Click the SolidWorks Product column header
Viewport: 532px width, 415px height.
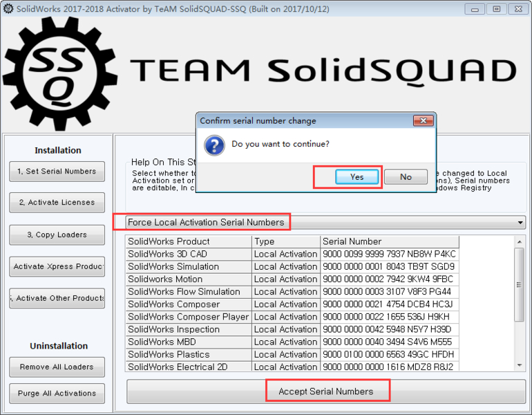[189, 241]
